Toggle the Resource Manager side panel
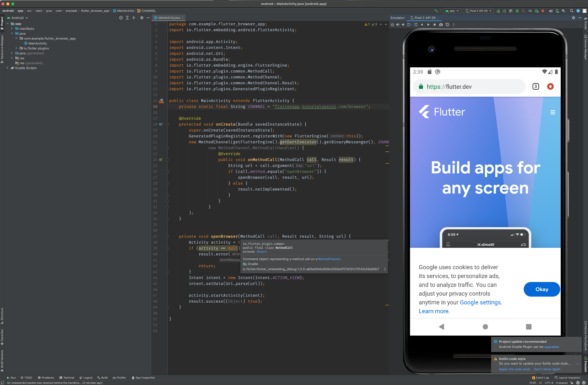The height and width of the screenshot is (385, 588). click(x=2, y=49)
